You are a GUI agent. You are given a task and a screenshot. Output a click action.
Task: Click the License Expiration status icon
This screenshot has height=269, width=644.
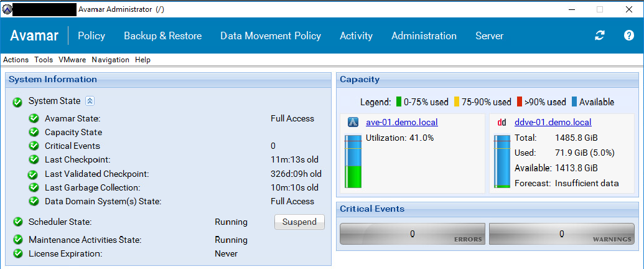(x=17, y=253)
